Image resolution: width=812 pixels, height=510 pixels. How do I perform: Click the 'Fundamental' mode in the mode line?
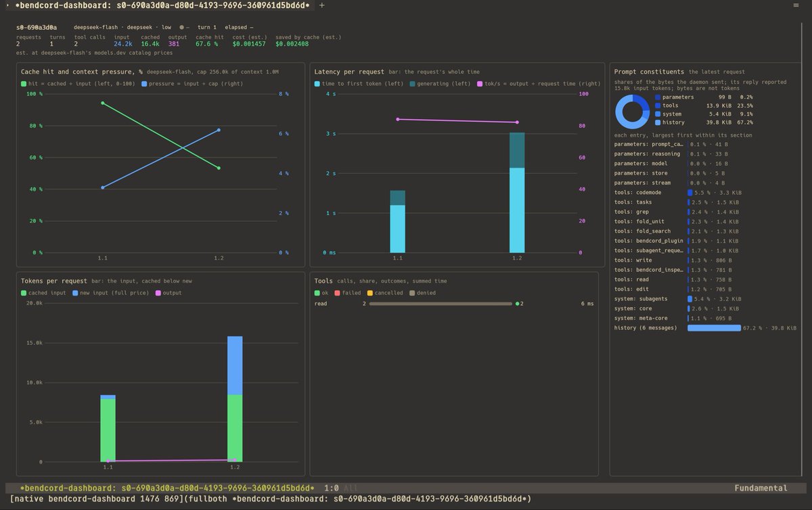(x=761, y=488)
